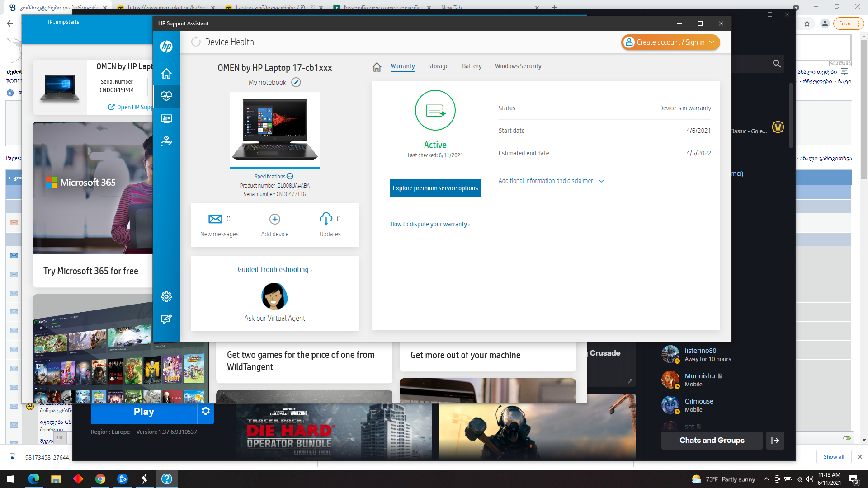Open the Windows Security tab

coord(518,66)
